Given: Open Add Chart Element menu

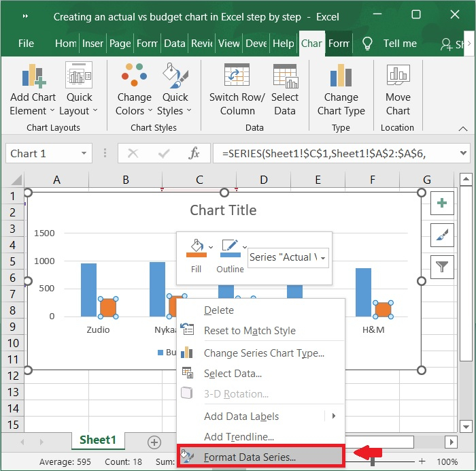Looking at the screenshot, I should pos(33,89).
